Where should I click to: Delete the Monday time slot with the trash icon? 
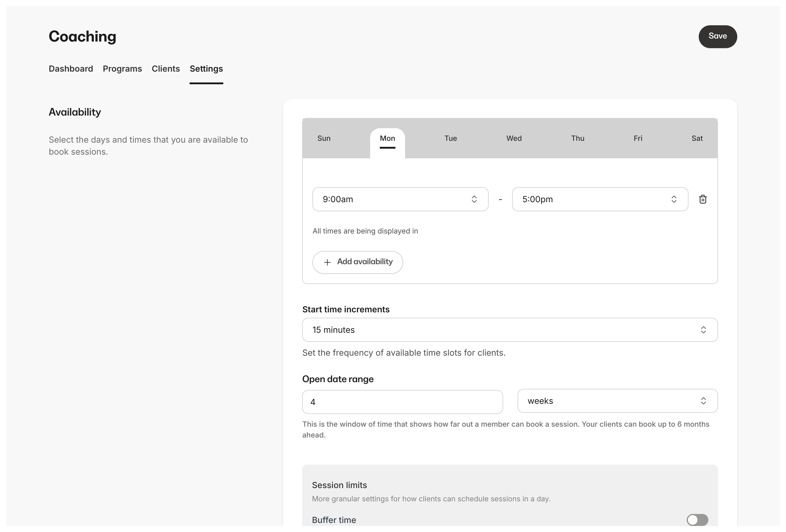click(x=702, y=199)
